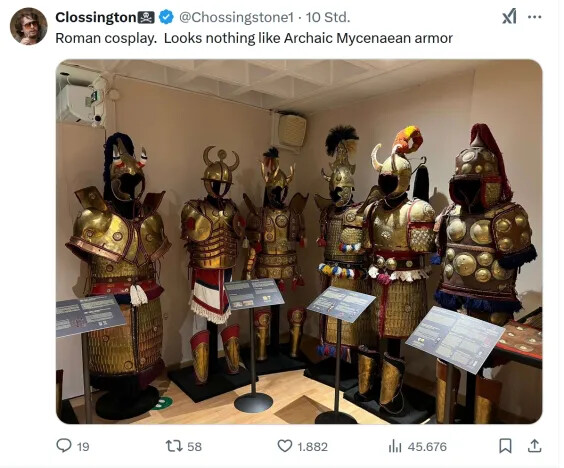Click the 1.882 likes count

pos(313,447)
